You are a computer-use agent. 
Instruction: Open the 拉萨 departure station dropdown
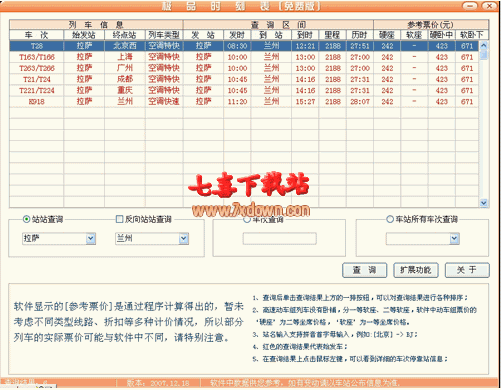click(x=91, y=238)
